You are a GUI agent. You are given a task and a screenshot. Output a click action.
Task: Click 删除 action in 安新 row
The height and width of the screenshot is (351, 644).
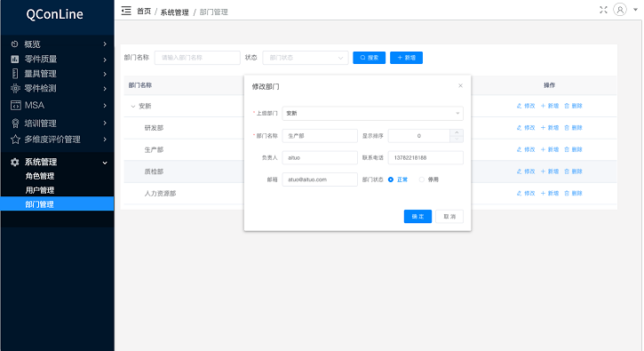pyautogui.click(x=573, y=106)
